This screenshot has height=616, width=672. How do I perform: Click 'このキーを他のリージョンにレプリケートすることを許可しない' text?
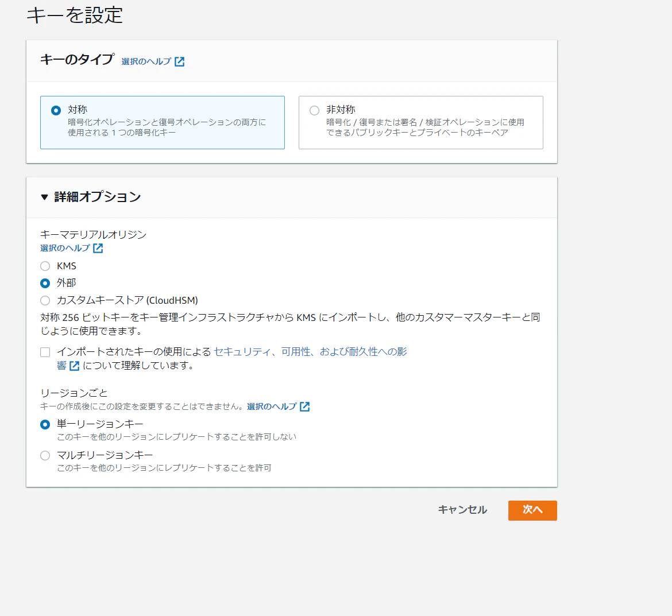point(176,437)
